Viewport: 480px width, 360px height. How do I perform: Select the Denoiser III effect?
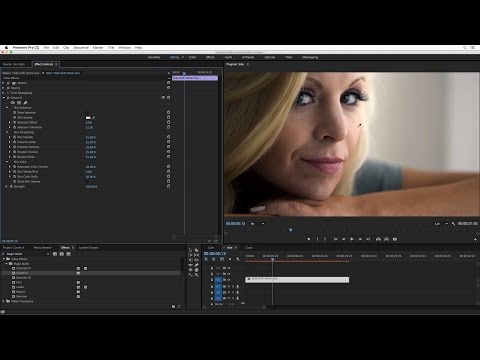point(23,278)
